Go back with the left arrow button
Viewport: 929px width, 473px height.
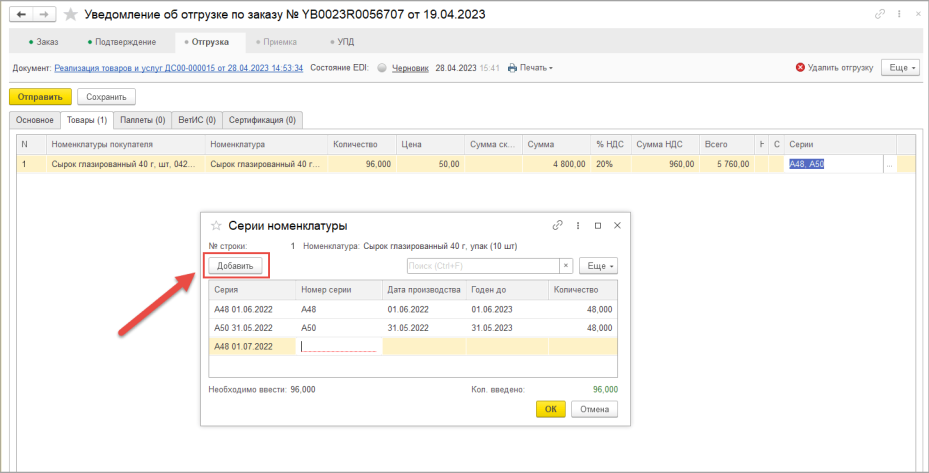[x=21, y=14]
